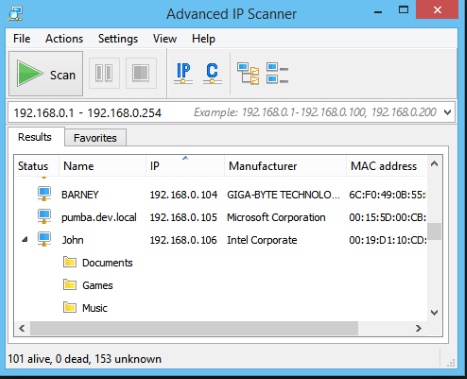Click the IP toolbar icon

click(183, 73)
